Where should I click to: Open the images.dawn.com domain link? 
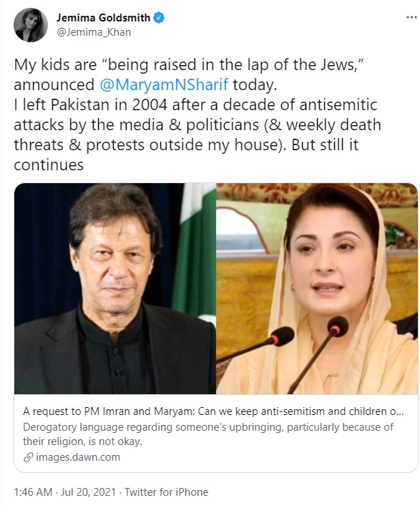click(x=78, y=457)
